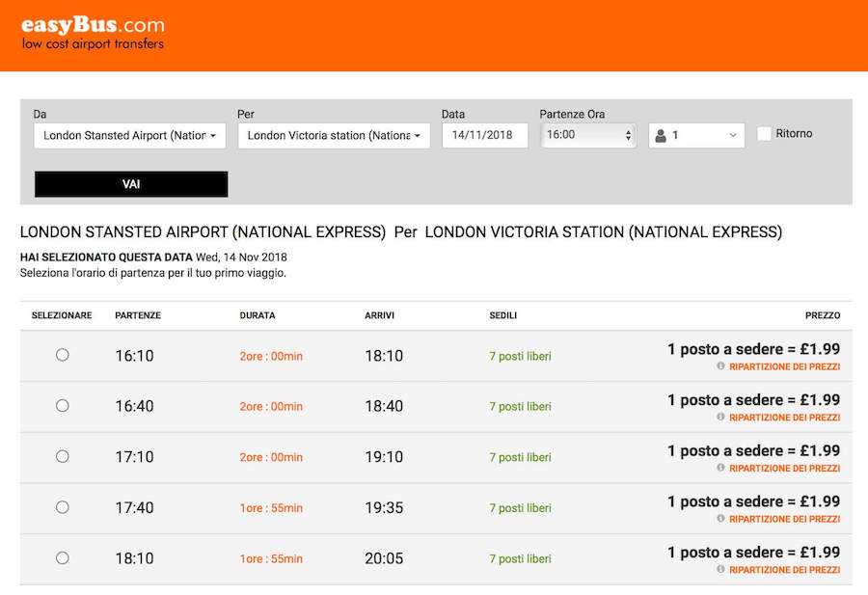Open Ripartizione dei prezzi for 16:10
This screenshot has width=868, height=595.
click(x=784, y=366)
